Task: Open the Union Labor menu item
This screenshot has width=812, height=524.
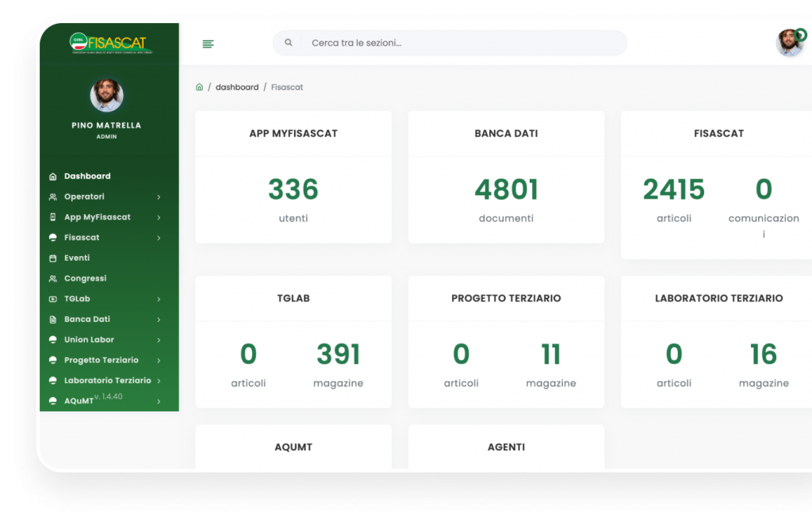Action: tap(89, 340)
